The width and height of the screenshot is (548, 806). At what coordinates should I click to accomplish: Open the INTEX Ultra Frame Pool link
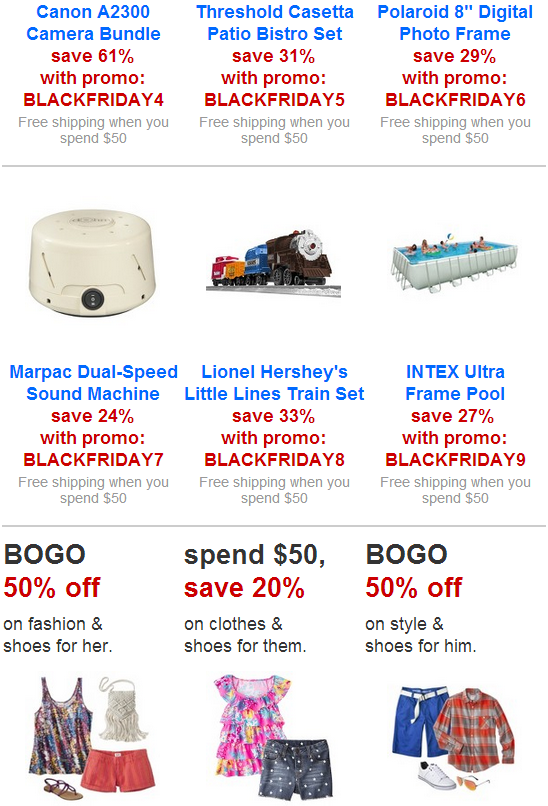click(x=455, y=383)
